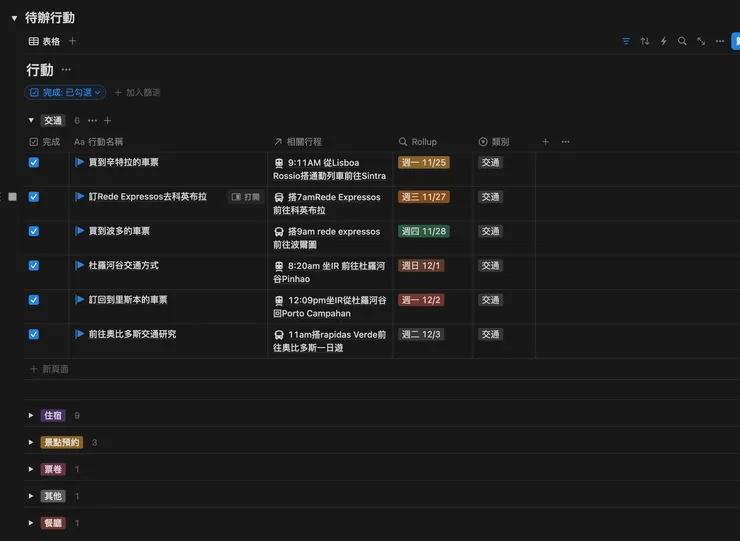Uncheck 完成 for 訂Rede Expressos去科英布拉
The height and width of the screenshot is (541, 740).
tap(34, 197)
